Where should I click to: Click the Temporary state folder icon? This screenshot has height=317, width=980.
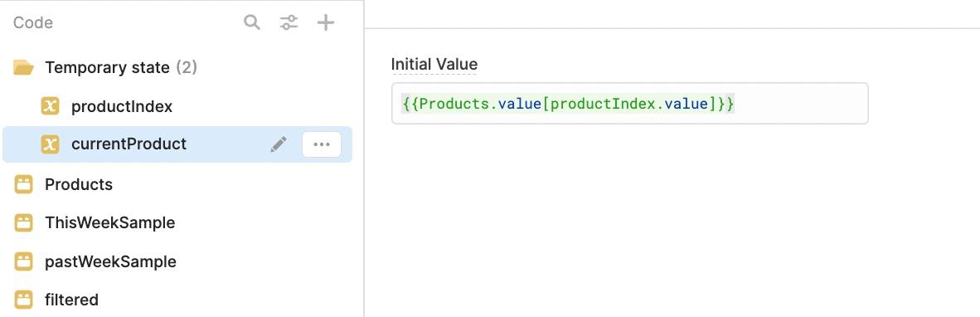pos(23,67)
